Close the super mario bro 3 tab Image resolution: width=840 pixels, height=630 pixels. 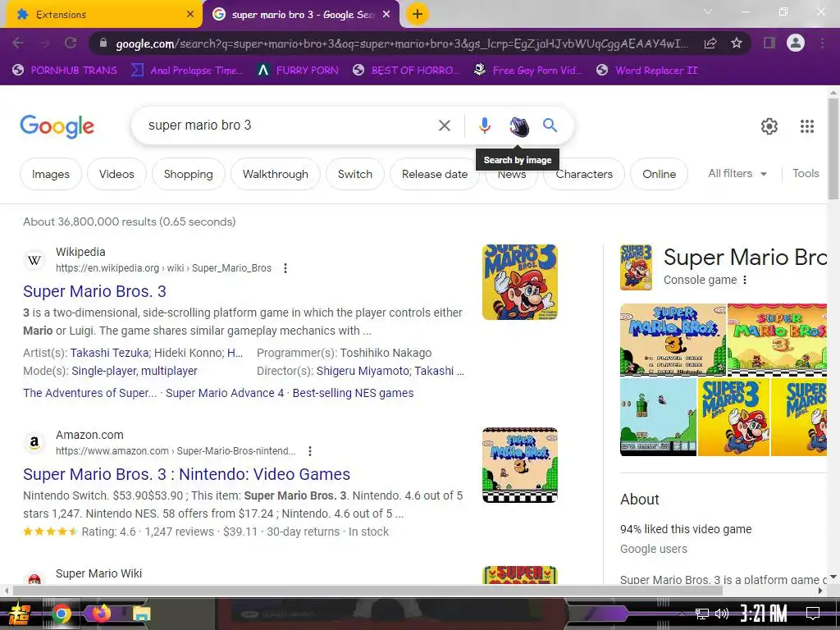pos(386,15)
